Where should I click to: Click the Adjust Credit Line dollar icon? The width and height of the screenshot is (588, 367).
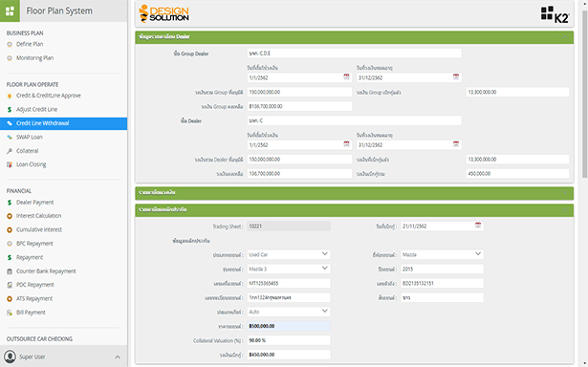(x=10, y=110)
